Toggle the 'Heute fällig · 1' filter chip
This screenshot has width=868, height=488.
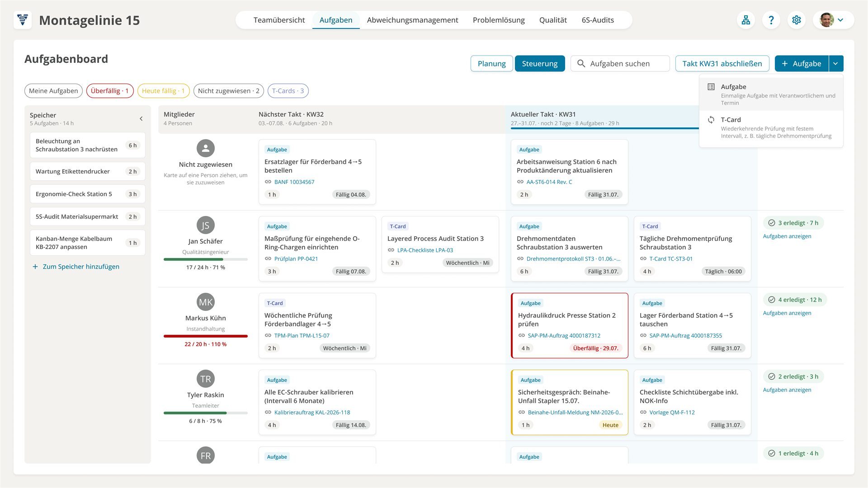click(163, 91)
